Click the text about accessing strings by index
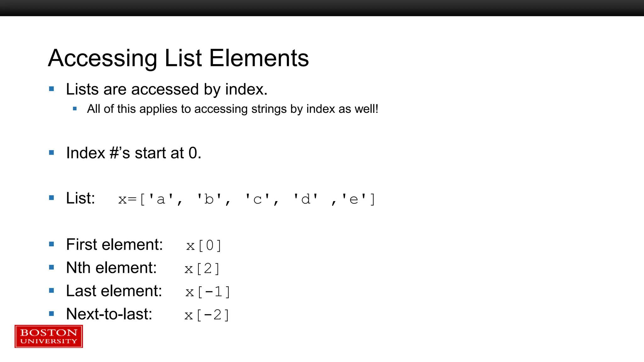 point(233,109)
